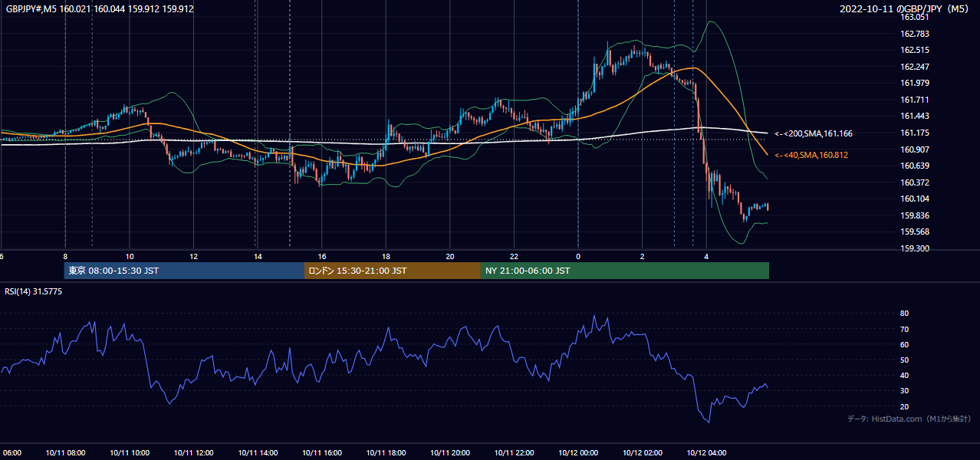The image size is (980, 460).
Task: Click price axis value 160.372
Action: click(915, 182)
